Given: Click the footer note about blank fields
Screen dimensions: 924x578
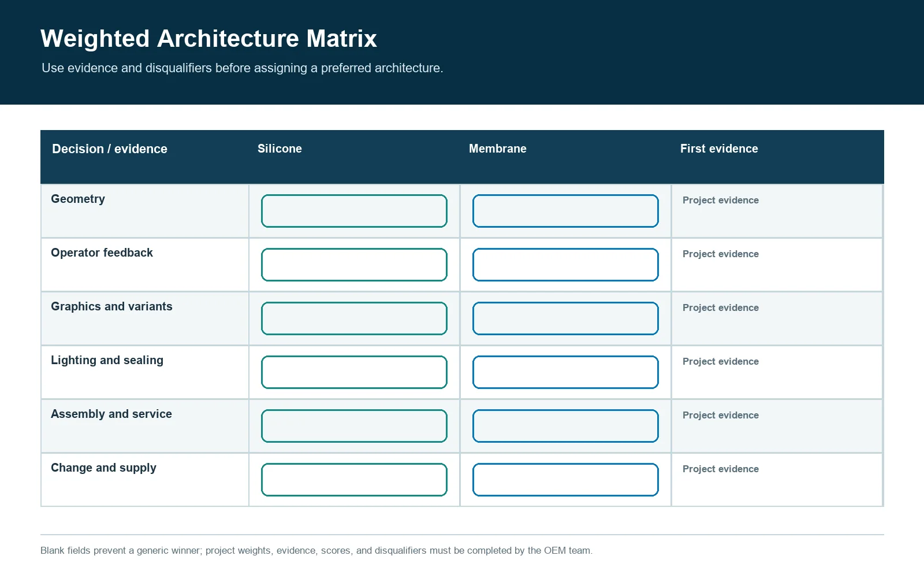Looking at the screenshot, I should click(x=316, y=550).
